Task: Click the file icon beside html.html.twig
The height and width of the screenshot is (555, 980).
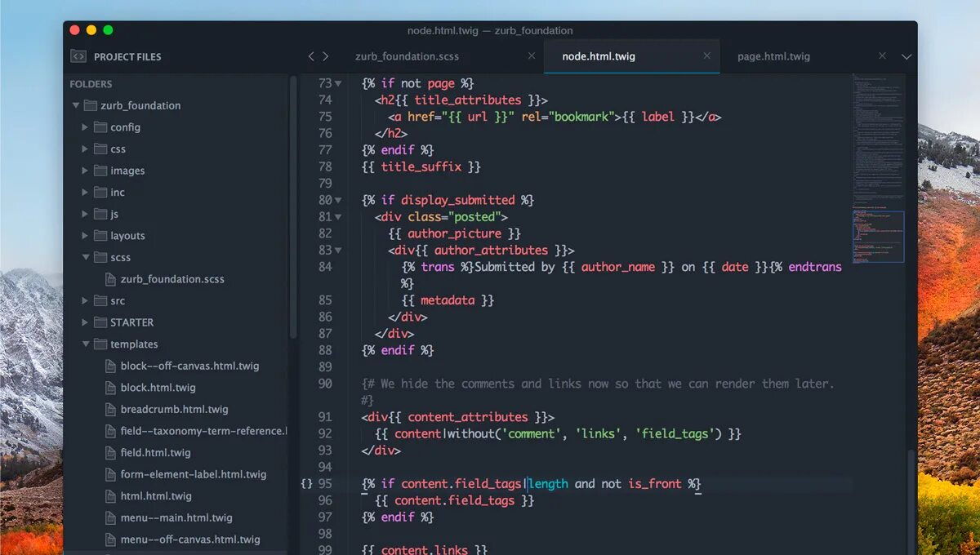Action: pos(110,495)
